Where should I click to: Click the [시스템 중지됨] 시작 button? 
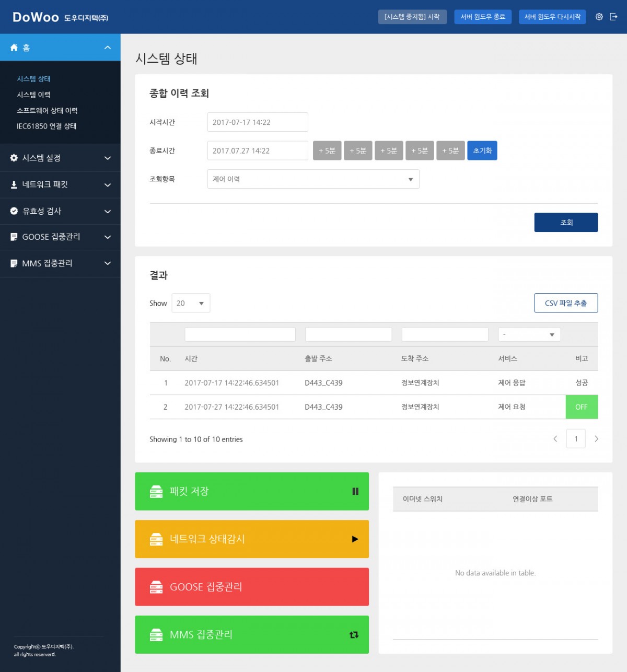coord(412,17)
